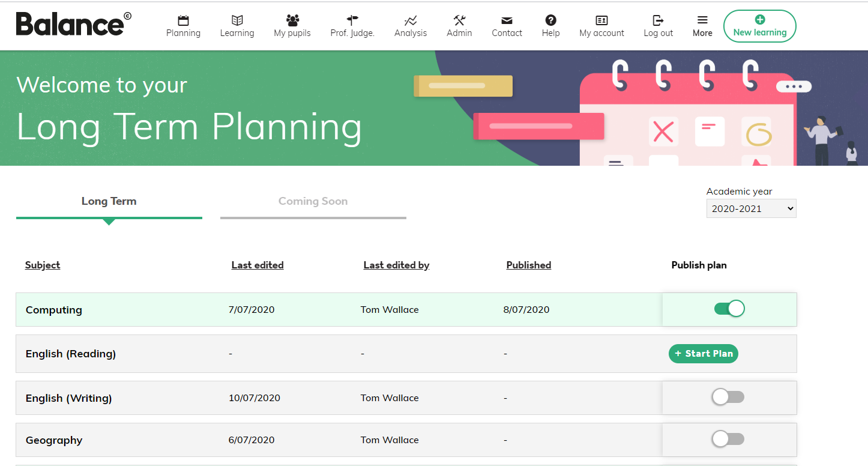Select the English (Reading) subject name

coord(71,354)
